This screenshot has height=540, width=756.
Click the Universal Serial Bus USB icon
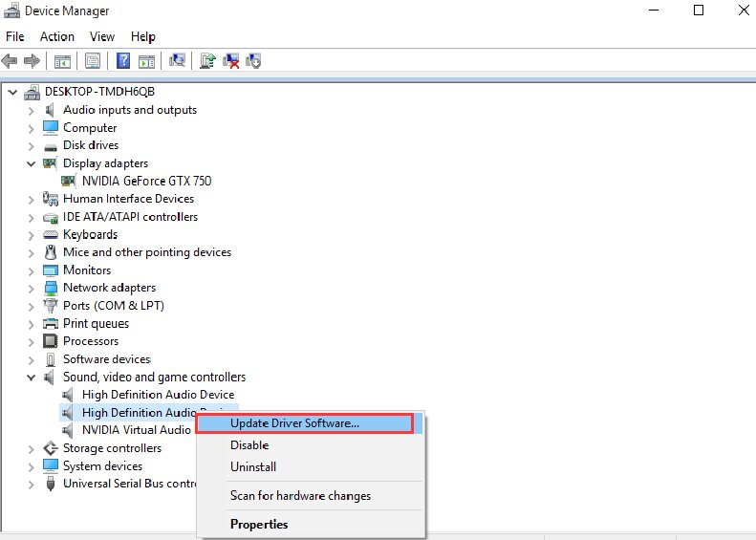51,484
